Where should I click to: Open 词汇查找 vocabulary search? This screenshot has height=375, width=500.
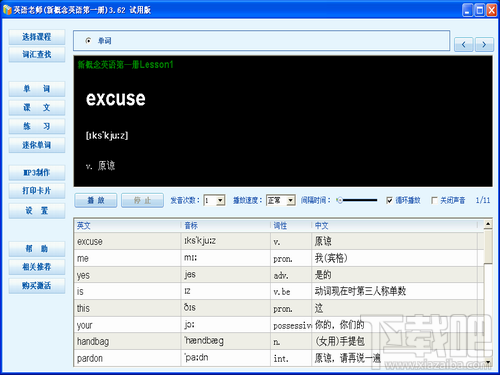pyautogui.click(x=37, y=55)
